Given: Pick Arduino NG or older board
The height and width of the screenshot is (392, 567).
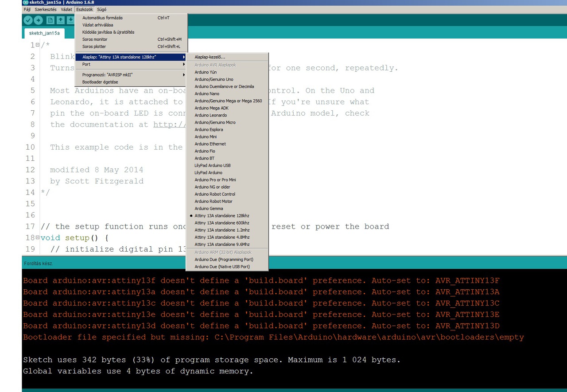Looking at the screenshot, I should click(x=227, y=187).
